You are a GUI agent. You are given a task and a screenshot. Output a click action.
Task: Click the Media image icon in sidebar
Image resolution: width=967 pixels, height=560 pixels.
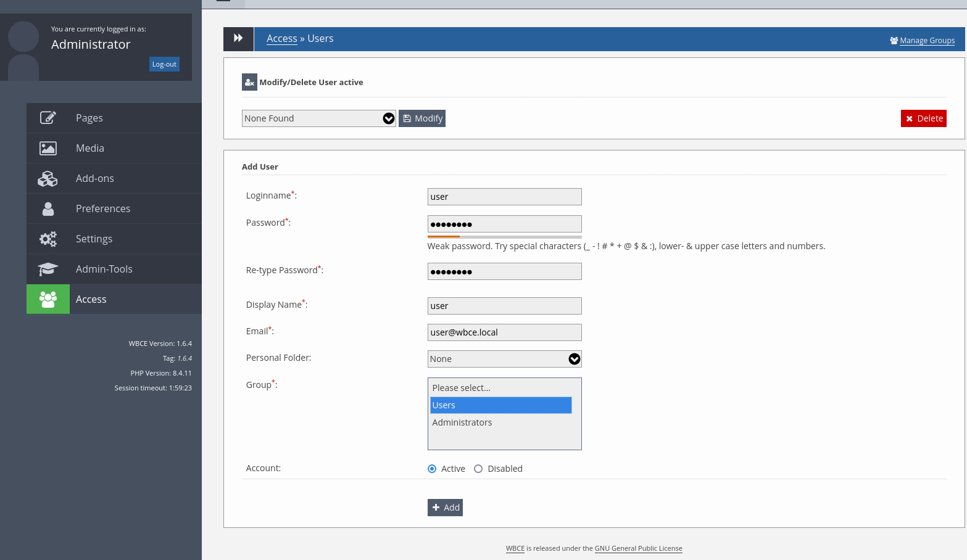(x=48, y=148)
